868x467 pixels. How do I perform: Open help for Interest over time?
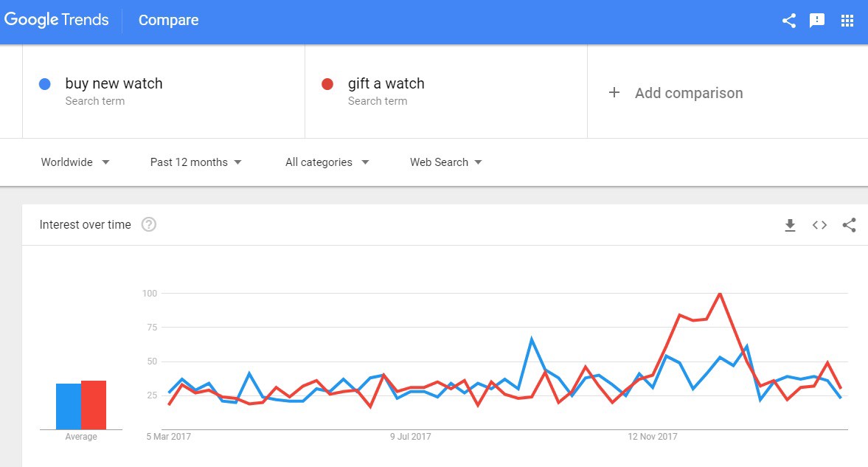(x=148, y=225)
